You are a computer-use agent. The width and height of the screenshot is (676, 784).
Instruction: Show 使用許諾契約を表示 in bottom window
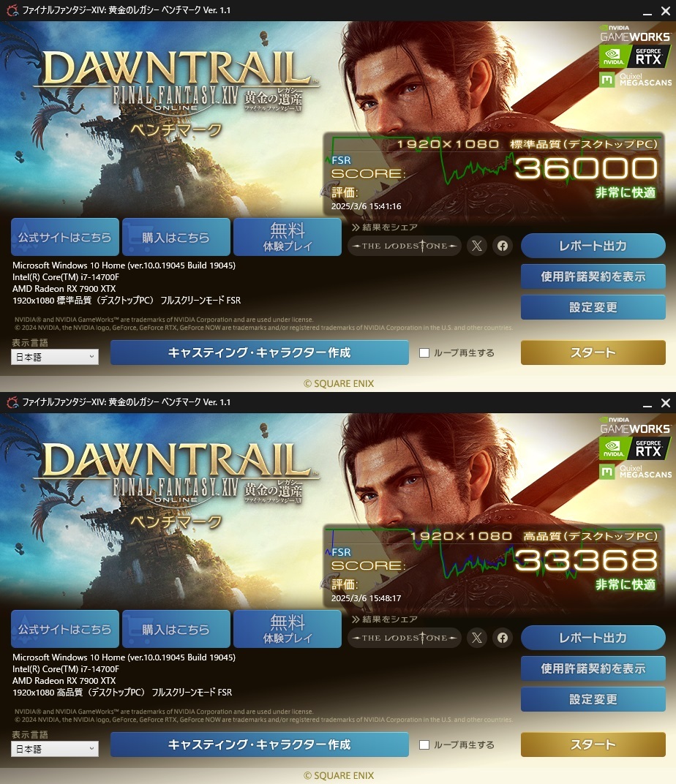click(593, 668)
